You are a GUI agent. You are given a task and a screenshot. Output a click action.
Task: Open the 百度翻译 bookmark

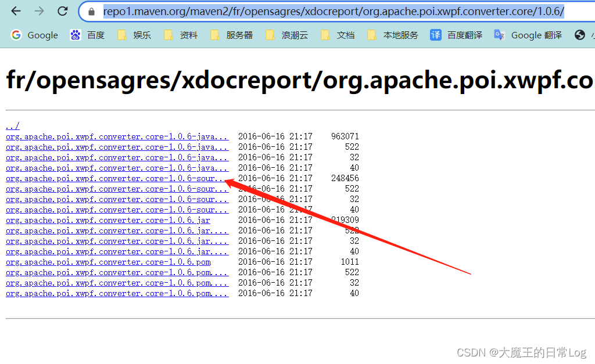pyautogui.click(x=456, y=35)
